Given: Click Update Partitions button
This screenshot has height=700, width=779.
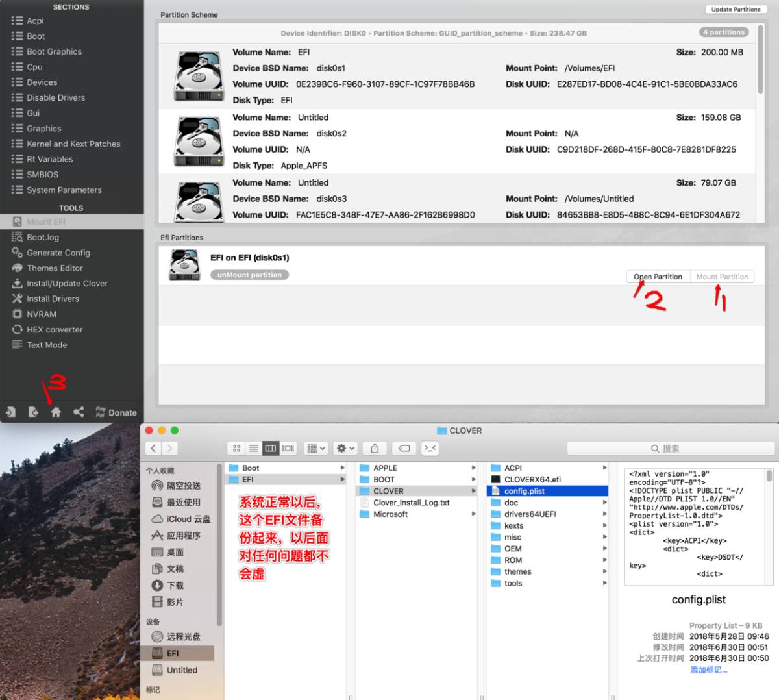Looking at the screenshot, I should 736,9.
